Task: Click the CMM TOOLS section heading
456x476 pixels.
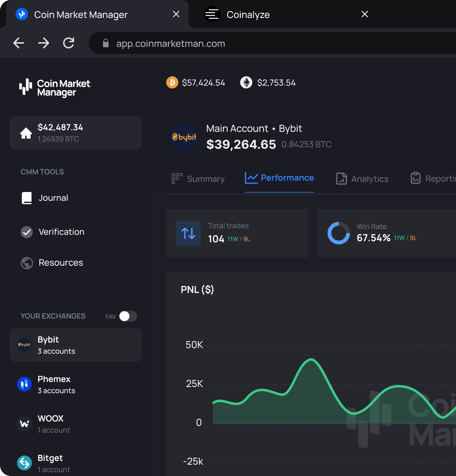Action: 42,172
